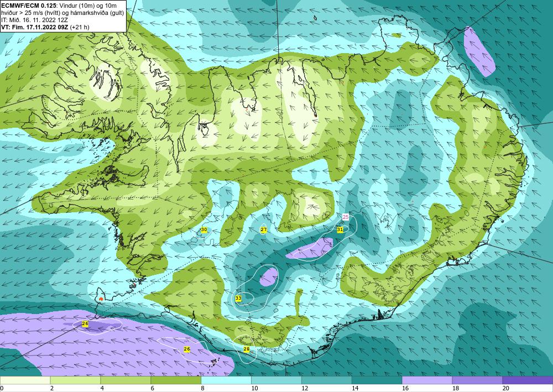Viewport: 553px width, 392px height.
Task: Click the 8–10 m/s pale cyan swatch
Action: click(x=226, y=380)
